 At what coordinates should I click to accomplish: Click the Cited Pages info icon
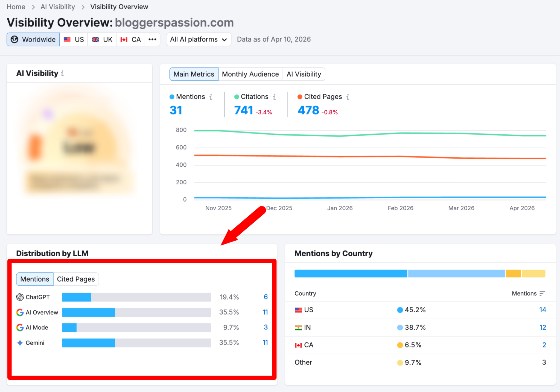point(348,97)
